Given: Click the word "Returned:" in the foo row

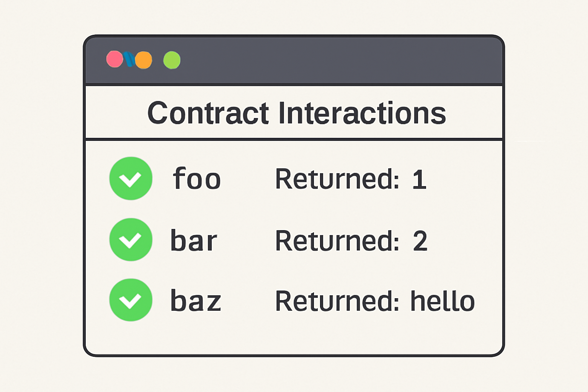Looking at the screenshot, I should pyautogui.click(x=337, y=179).
